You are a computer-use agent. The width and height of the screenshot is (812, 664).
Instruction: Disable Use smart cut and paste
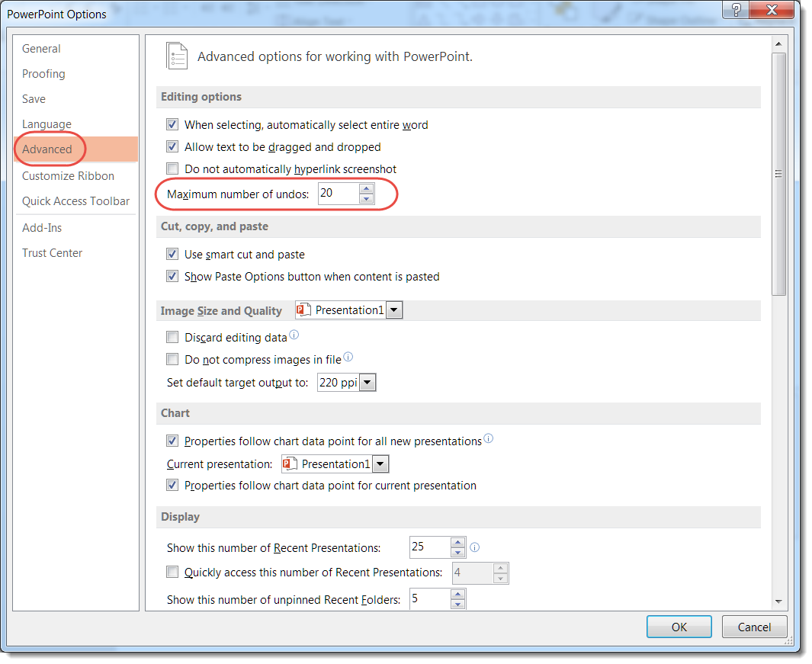click(x=172, y=255)
